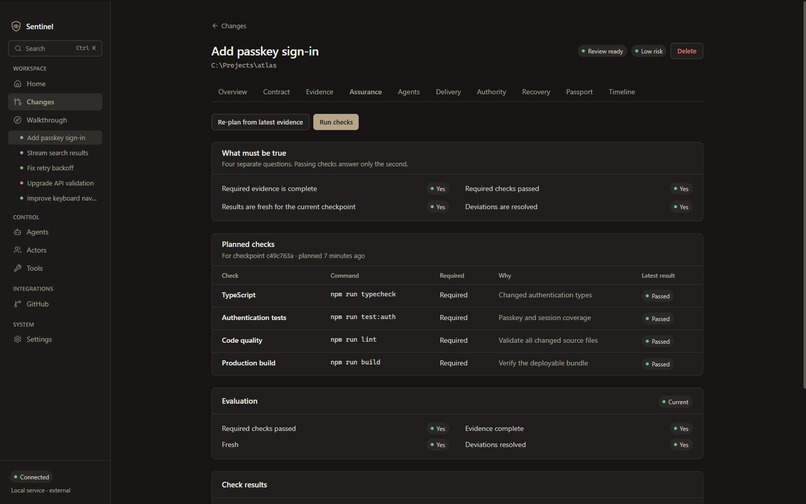This screenshot has width=806, height=504.
Task: Open the Tools page
Action: point(55,268)
